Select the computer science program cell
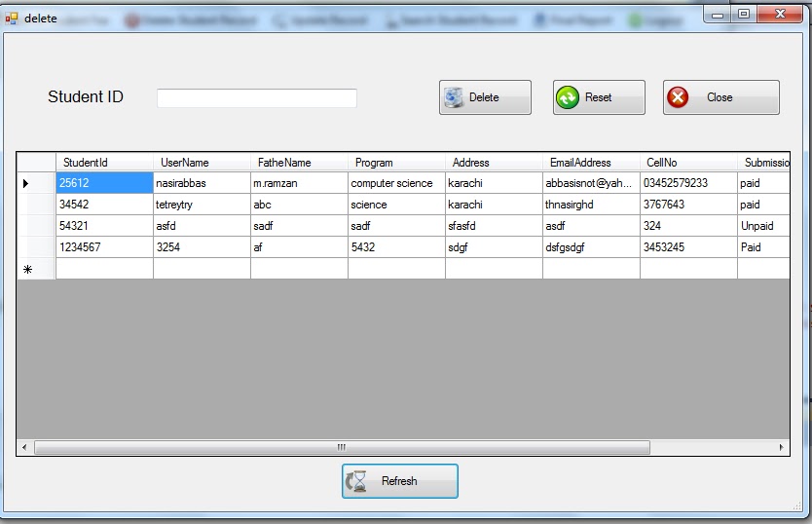This screenshot has width=812, height=524. 396,183
